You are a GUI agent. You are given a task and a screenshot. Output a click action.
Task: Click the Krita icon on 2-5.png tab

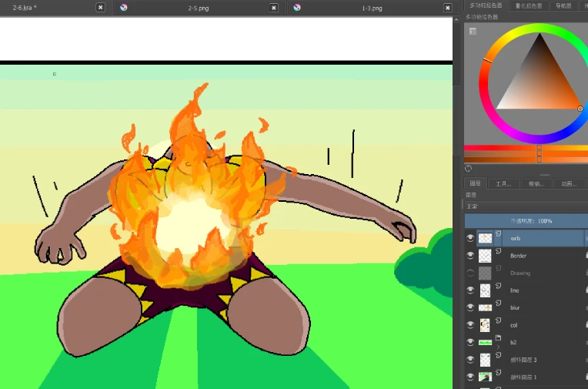123,8
